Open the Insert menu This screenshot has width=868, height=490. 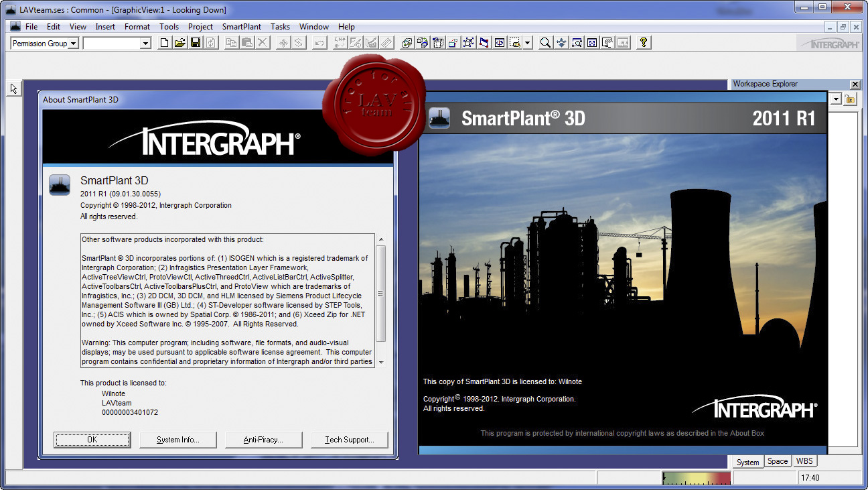[x=105, y=27]
